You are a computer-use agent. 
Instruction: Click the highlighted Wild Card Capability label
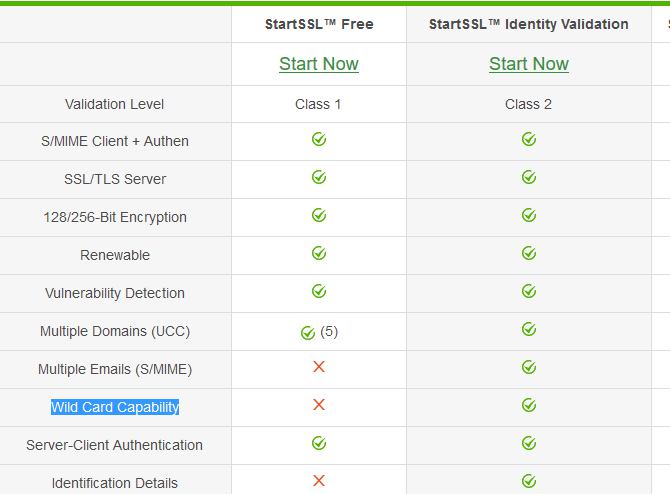coord(115,407)
